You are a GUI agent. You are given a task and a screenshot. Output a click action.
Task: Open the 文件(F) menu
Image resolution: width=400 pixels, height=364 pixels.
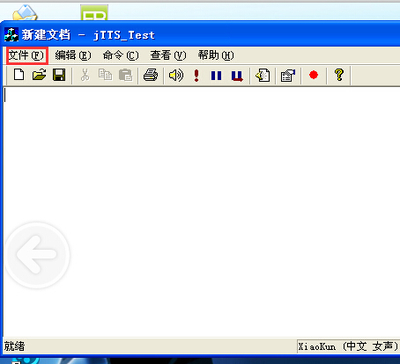coord(27,56)
